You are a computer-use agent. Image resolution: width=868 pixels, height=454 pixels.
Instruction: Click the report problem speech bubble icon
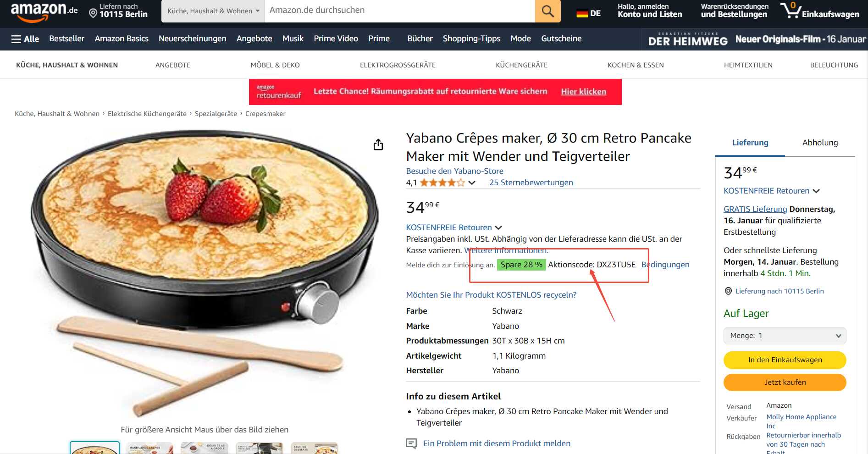pos(411,443)
